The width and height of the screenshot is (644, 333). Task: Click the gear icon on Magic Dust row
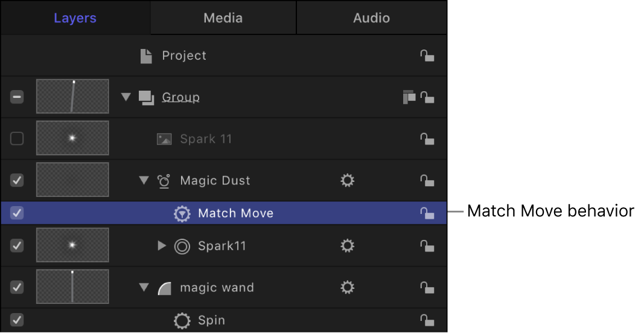347,180
